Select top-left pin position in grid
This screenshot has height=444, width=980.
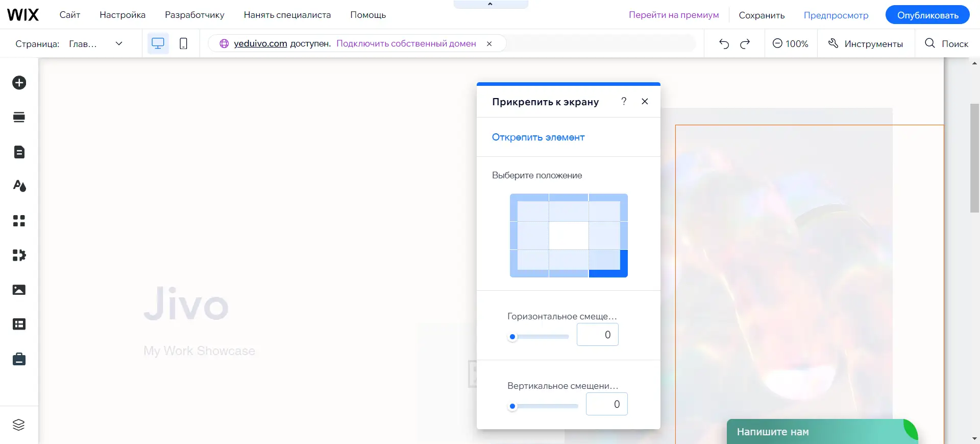pos(529,207)
